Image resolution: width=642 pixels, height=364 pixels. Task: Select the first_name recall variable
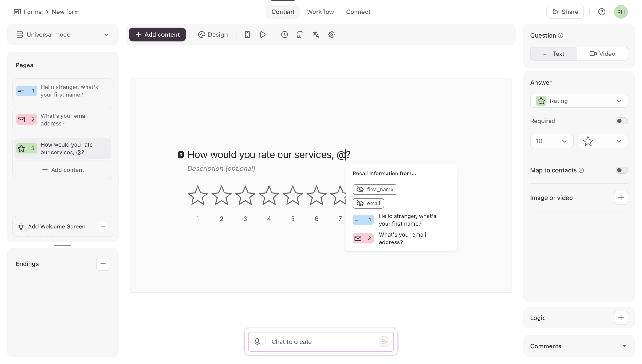coord(375,189)
